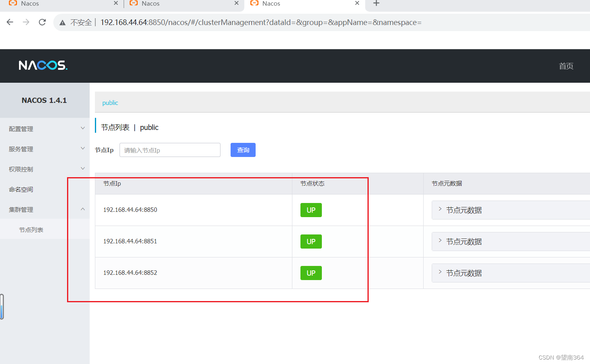
Task: Click UP status of node 8852
Action: click(311, 273)
